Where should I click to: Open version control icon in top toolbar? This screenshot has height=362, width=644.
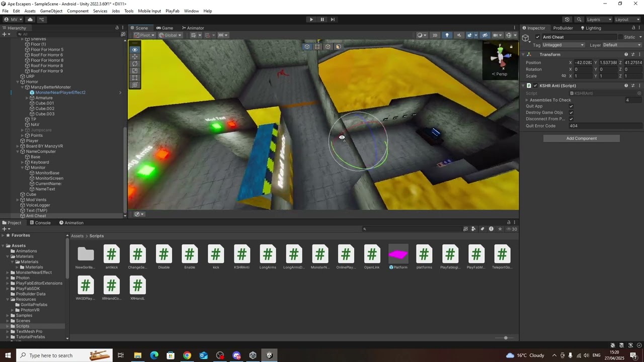tap(42, 20)
